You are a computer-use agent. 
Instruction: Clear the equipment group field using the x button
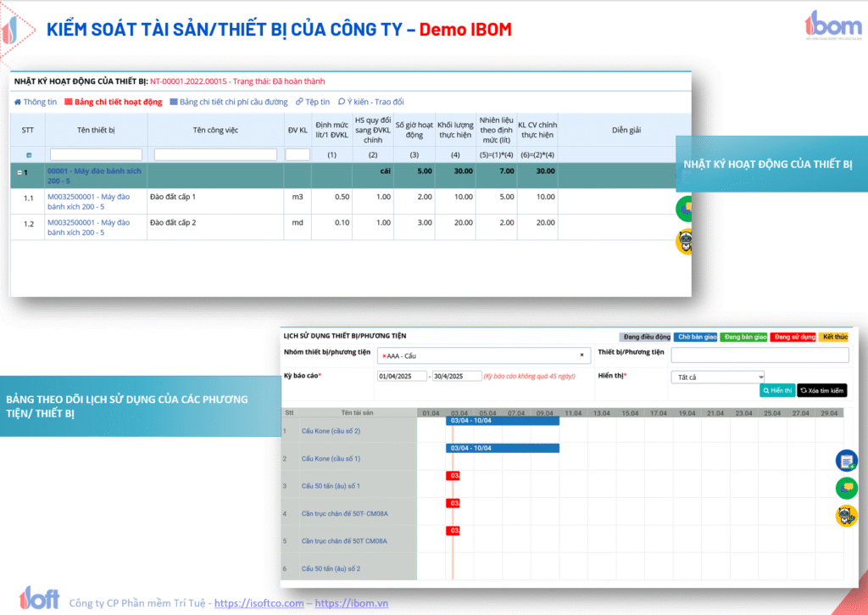[x=581, y=355]
